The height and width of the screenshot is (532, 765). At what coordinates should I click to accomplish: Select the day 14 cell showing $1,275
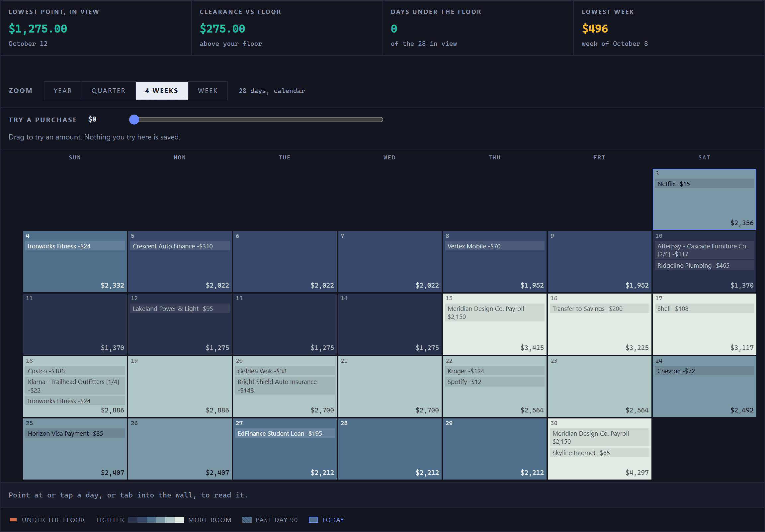389,324
